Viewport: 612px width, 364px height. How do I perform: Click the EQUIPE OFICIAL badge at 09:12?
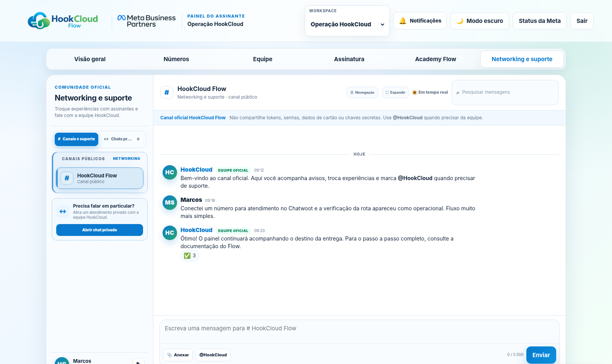(233, 171)
